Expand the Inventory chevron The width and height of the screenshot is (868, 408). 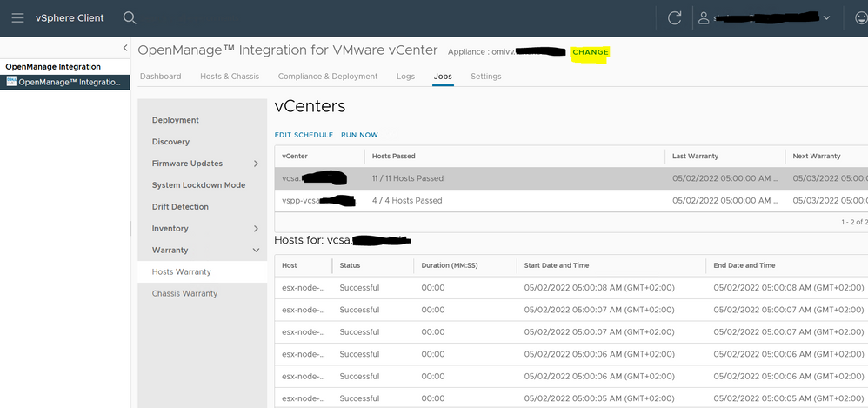(x=256, y=228)
